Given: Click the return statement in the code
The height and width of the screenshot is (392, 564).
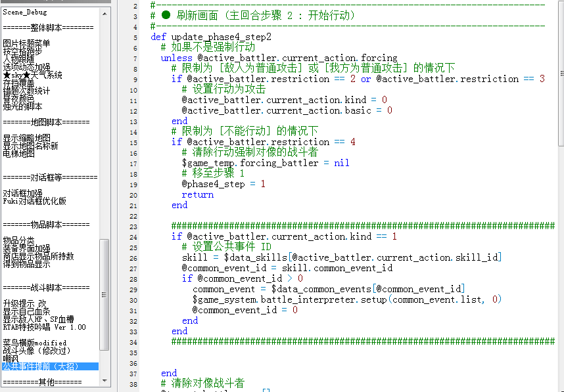Looking at the screenshot, I should click(x=197, y=195).
